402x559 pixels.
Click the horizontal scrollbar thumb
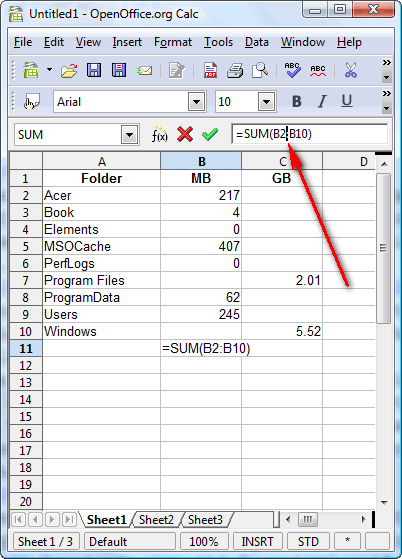[307, 519]
